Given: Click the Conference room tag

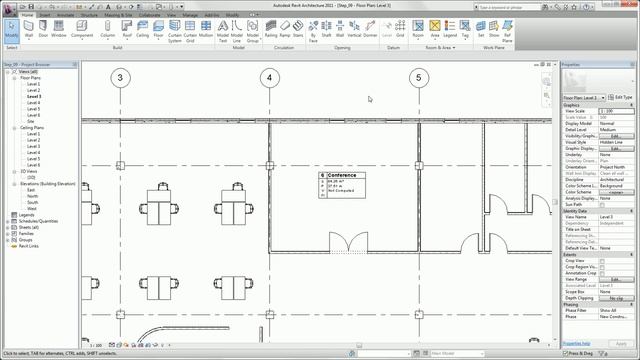Looking at the screenshot, I should pyautogui.click(x=342, y=185).
